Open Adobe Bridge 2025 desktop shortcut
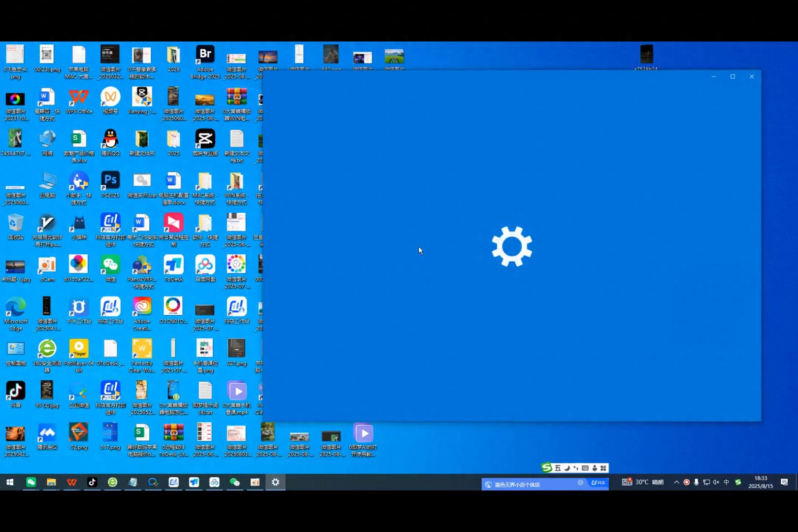Screen dimensions: 798x532 pyautogui.click(x=205, y=55)
